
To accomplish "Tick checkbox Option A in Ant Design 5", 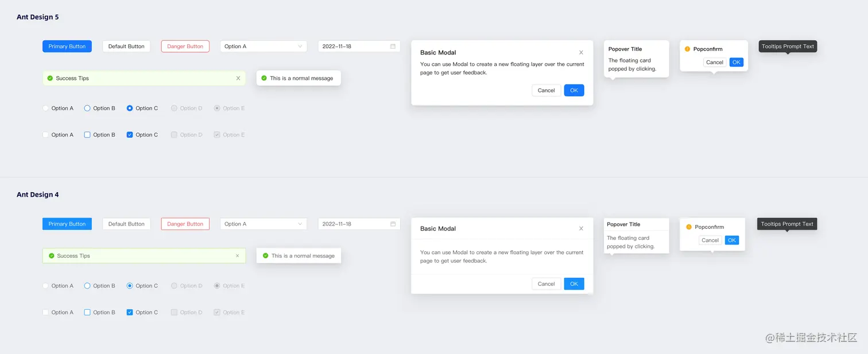I will click(45, 135).
